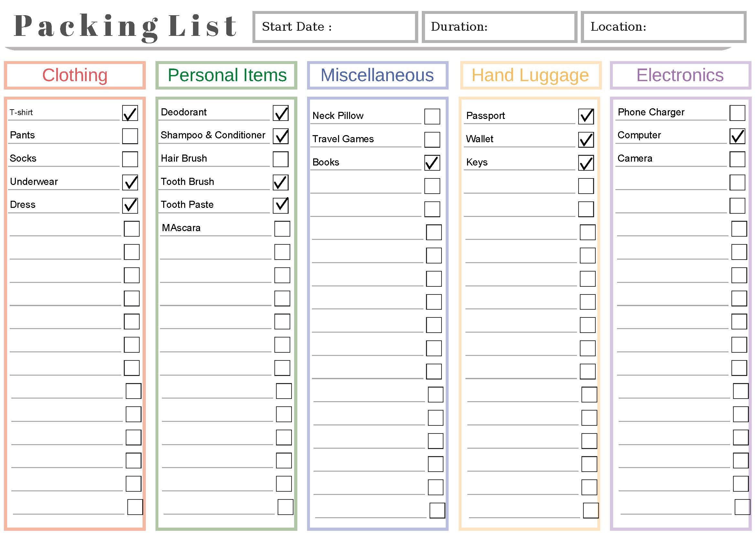Click the Location field
Image resolution: width=756 pixels, height=535 pixels.
tap(664, 27)
